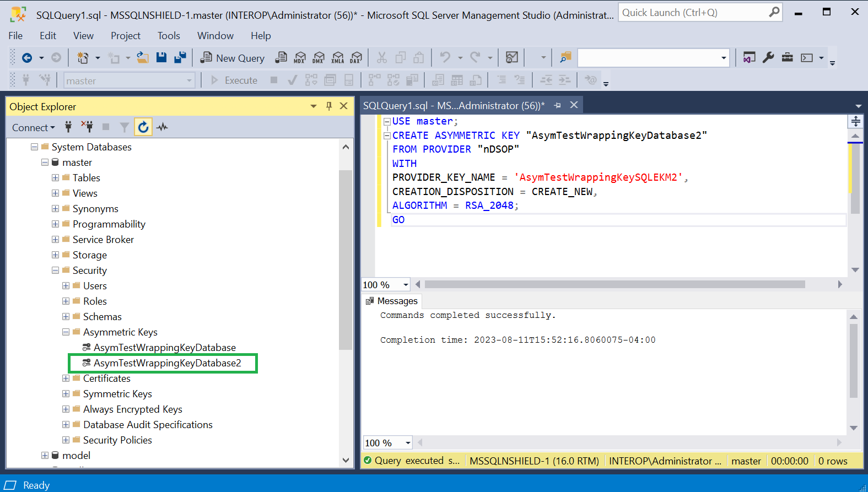Refresh the Object Explorer tree
This screenshot has width=868, height=492.
[x=143, y=127]
